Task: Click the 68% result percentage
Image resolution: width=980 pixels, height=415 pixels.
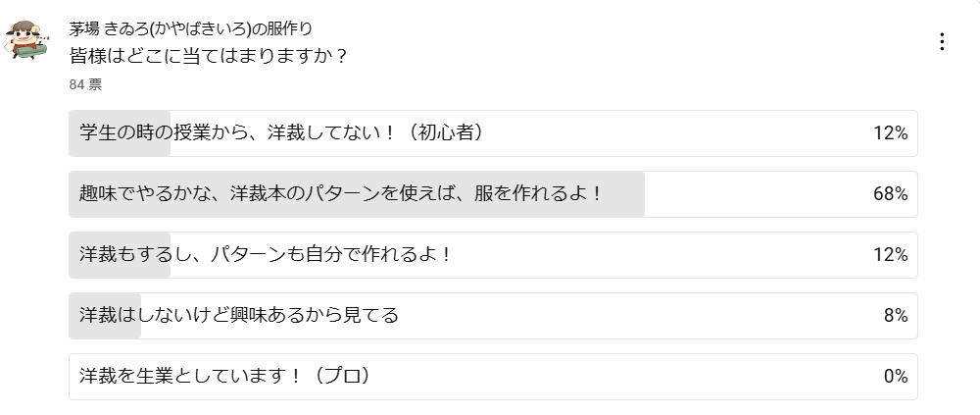Action: pyautogui.click(x=890, y=194)
